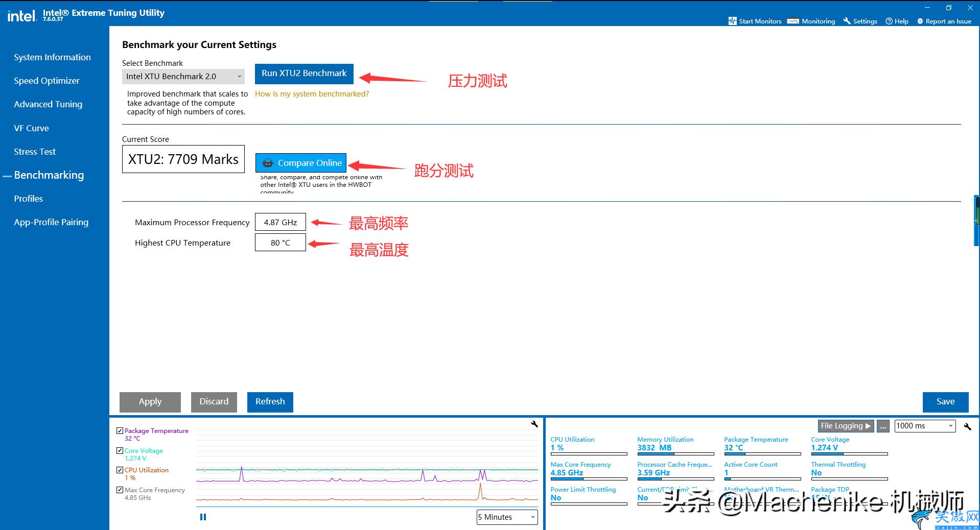Screen dimensions: 980x530
Task: Open App-Profile Pairing section
Action: coord(51,222)
